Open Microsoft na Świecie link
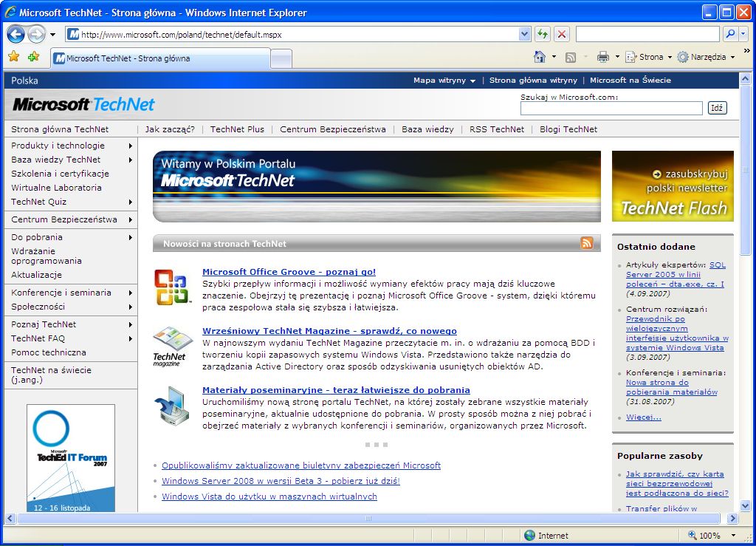This screenshot has width=756, height=546. point(630,80)
